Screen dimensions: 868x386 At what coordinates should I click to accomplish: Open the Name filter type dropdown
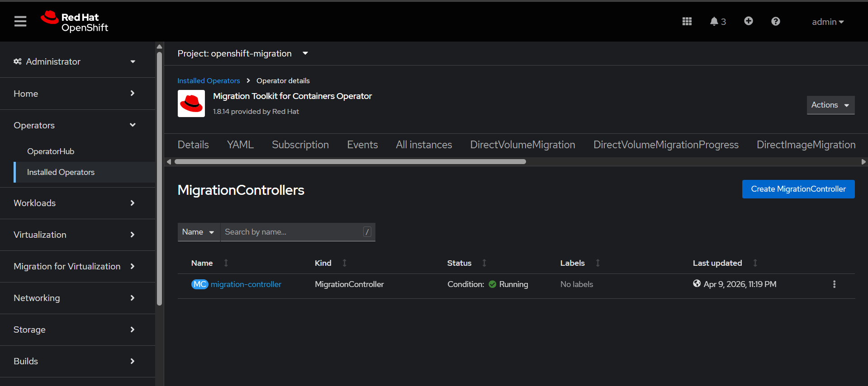pos(198,232)
